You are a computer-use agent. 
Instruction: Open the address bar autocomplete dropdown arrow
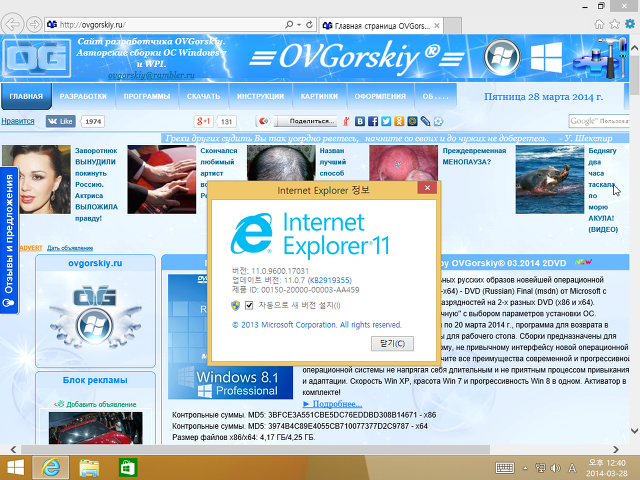[x=299, y=24]
